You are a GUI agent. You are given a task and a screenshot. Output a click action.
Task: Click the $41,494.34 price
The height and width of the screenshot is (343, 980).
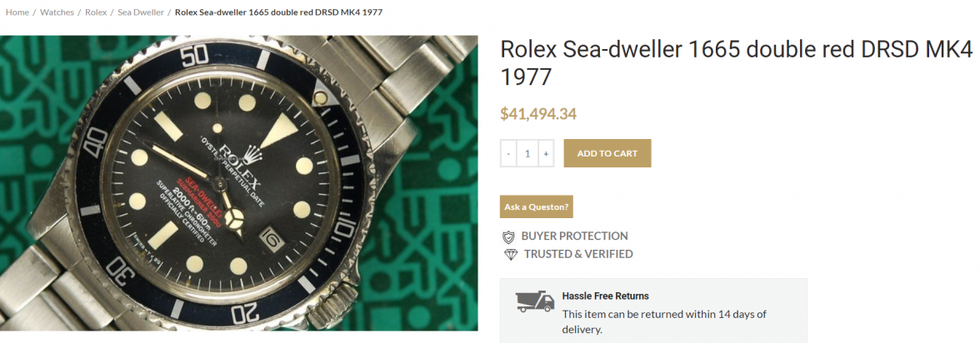click(538, 114)
